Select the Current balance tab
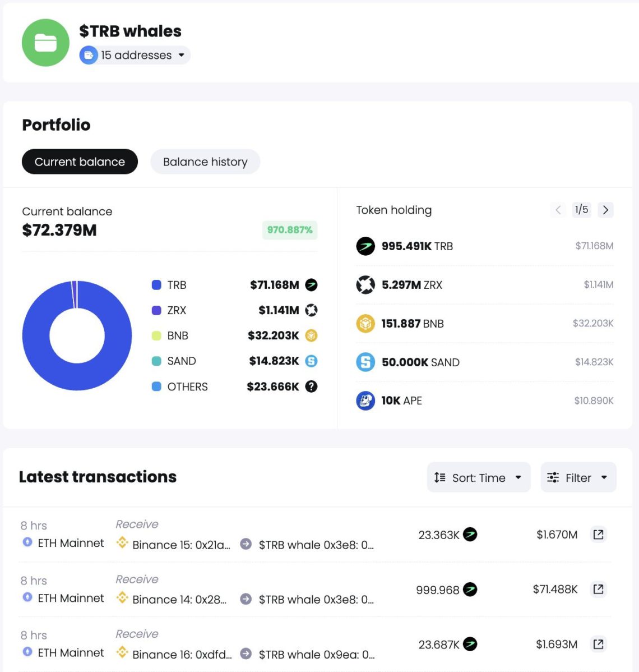639x672 pixels. [x=79, y=162]
